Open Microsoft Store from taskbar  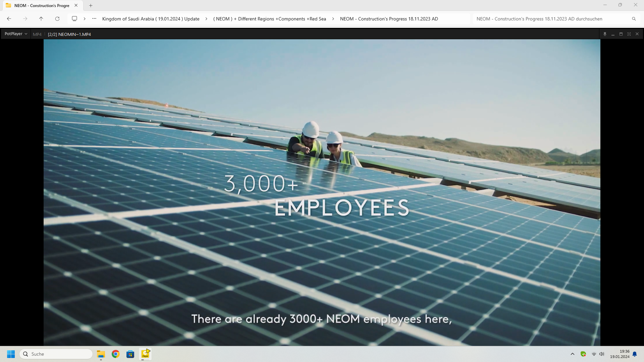tap(130, 354)
